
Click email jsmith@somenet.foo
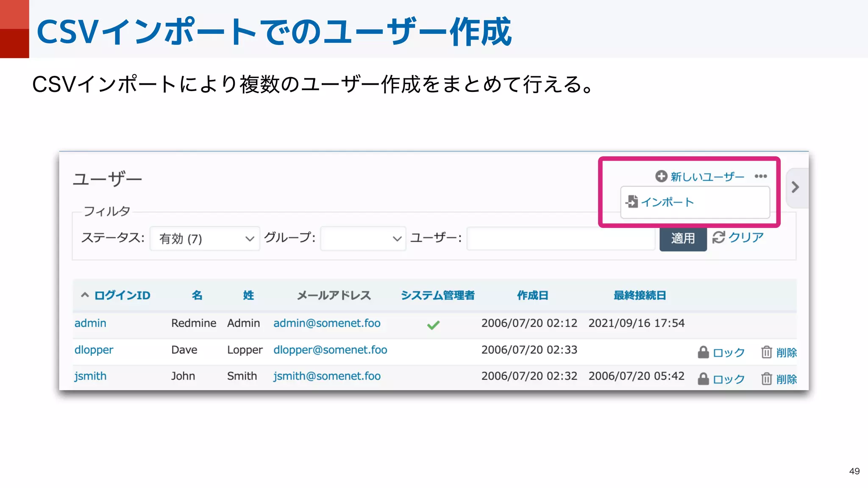[x=327, y=376]
